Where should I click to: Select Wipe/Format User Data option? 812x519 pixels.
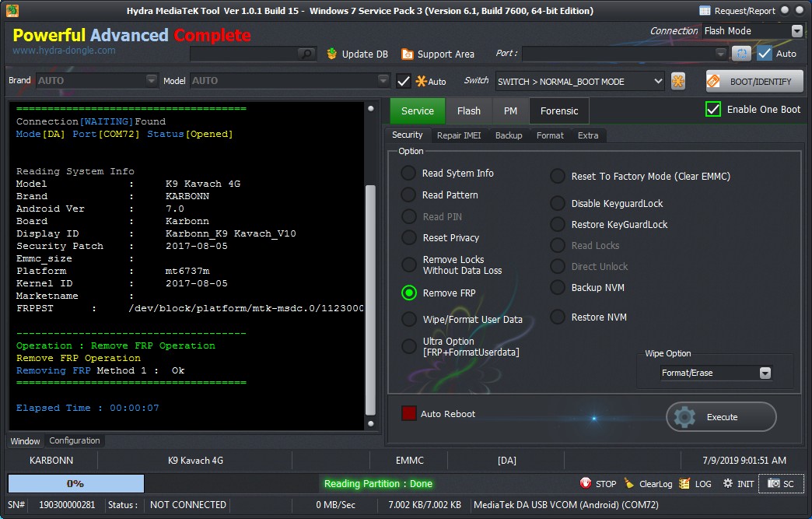(x=408, y=319)
